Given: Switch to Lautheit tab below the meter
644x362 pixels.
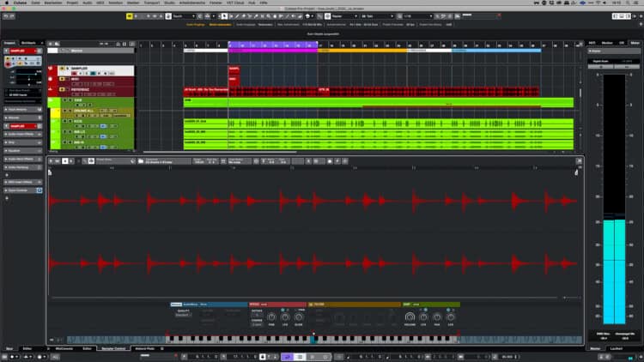Looking at the screenshot, I should point(616,348).
